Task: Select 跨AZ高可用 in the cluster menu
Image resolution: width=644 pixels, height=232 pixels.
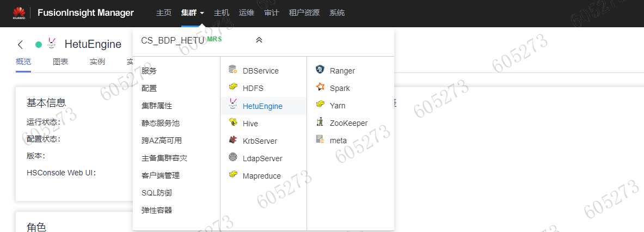Action: 162,141
